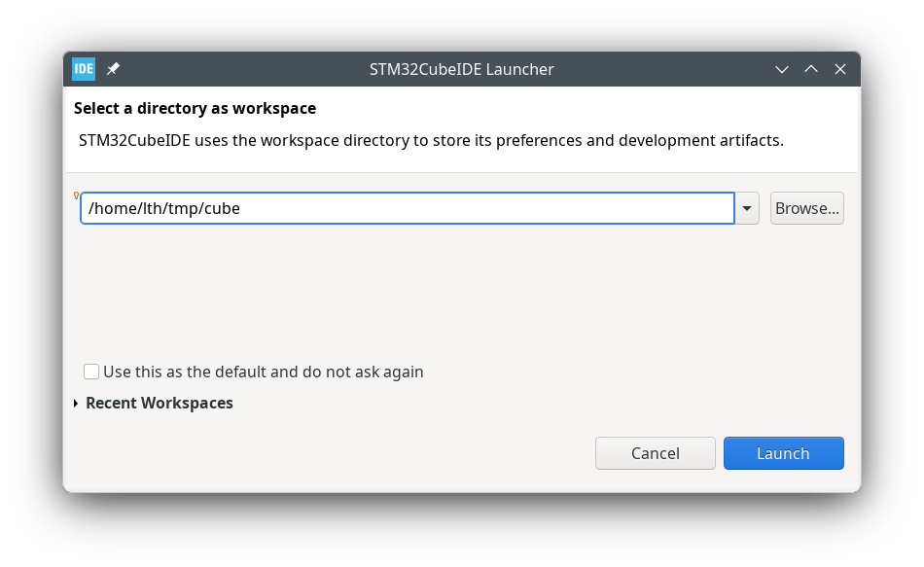Open the workspace path dropdown arrow
924x567 pixels.
tap(747, 208)
